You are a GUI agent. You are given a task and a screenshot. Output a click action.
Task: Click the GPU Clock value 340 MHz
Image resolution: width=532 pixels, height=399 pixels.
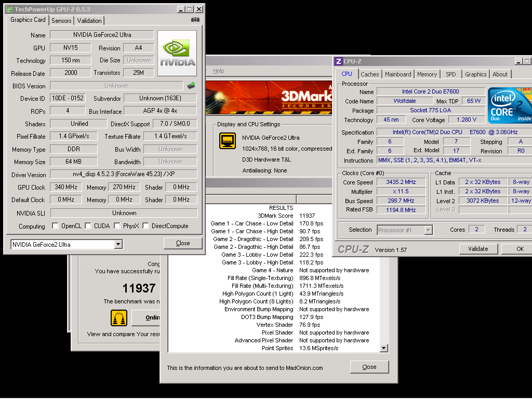66,187
